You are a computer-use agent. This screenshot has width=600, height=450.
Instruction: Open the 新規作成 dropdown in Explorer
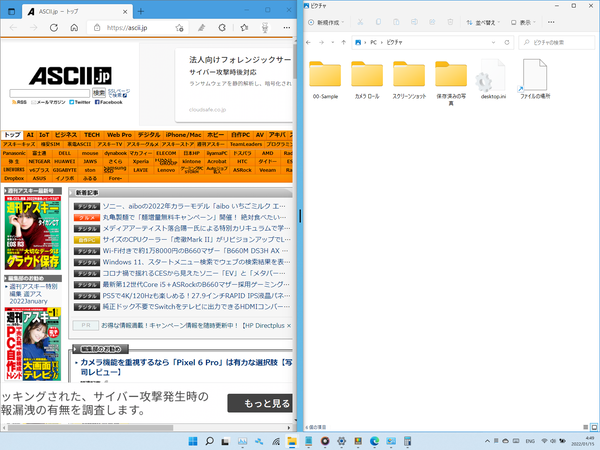pyautogui.click(x=326, y=23)
